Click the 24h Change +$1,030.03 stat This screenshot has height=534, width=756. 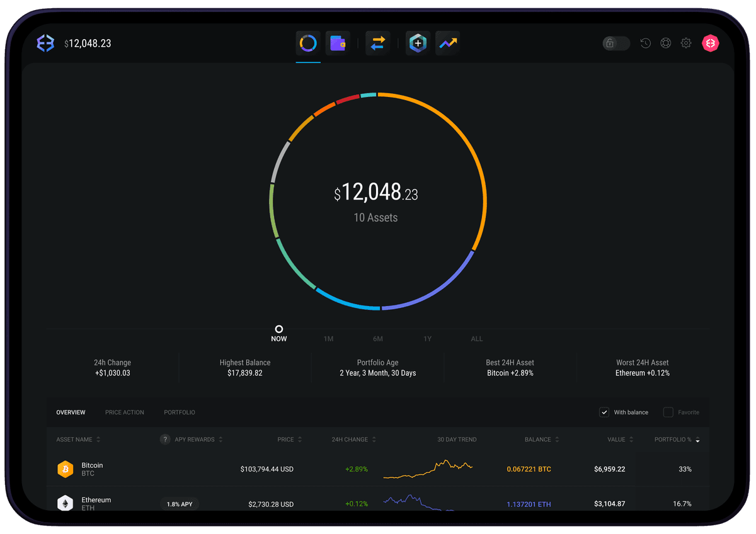tap(112, 368)
